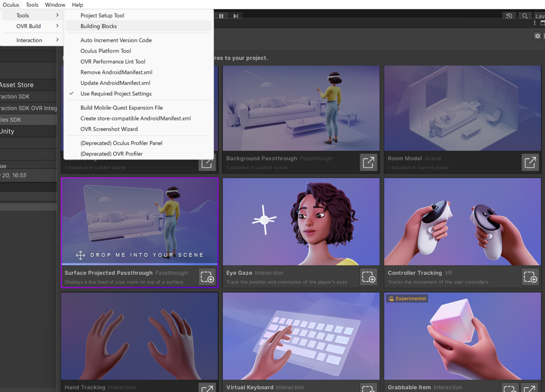The width and height of the screenshot is (545, 392).
Task: Add Surface Projected Passthrough block via icon
Action: tap(207, 277)
